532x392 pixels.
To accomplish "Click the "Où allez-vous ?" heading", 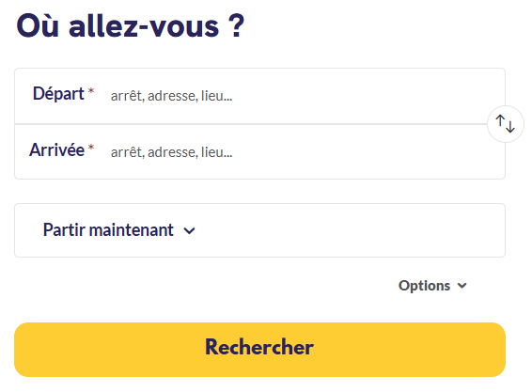I will point(131,25).
